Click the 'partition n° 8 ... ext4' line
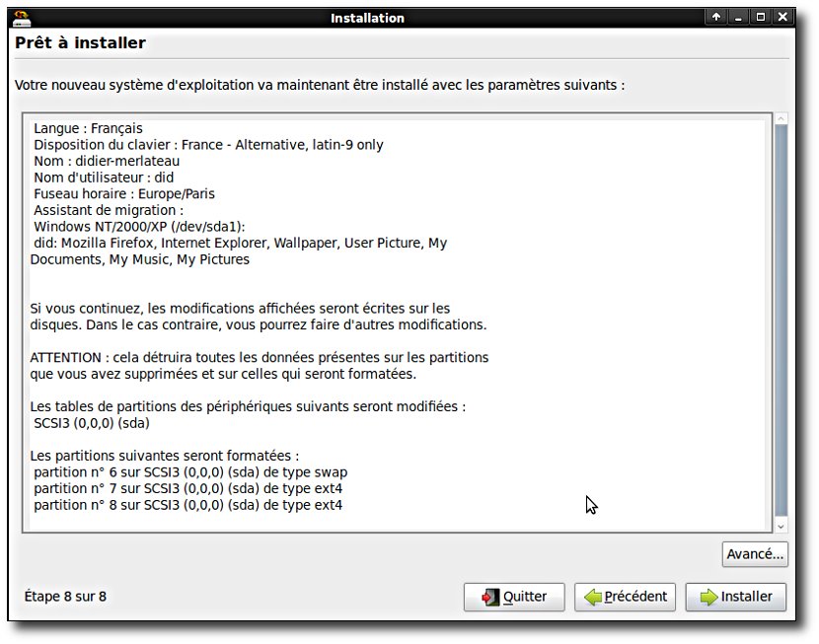 pos(188,505)
